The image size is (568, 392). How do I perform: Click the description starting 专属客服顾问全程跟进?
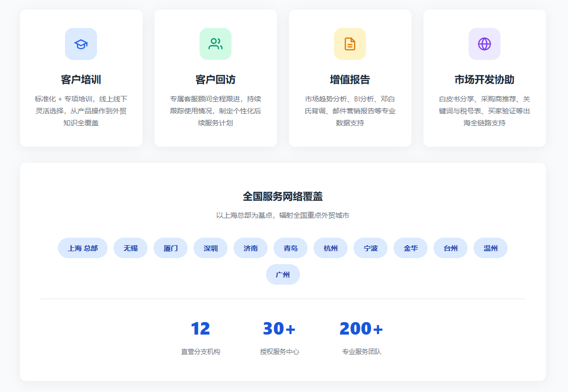[215, 111]
